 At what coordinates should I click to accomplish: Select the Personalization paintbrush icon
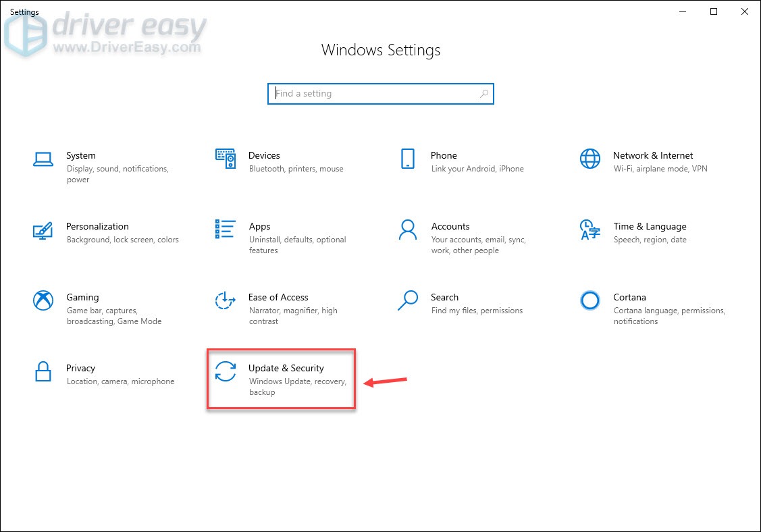pyautogui.click(x=43, y=232)
